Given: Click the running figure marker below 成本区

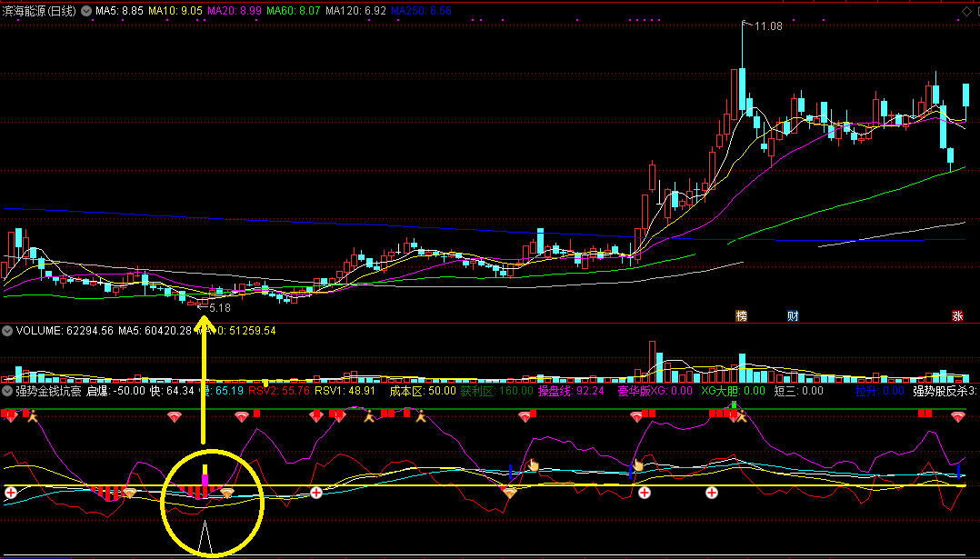Looking at the screenshot, I should point(421,416).
